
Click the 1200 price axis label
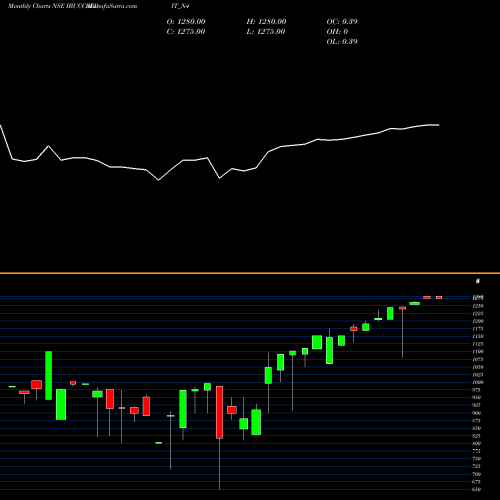478,321
